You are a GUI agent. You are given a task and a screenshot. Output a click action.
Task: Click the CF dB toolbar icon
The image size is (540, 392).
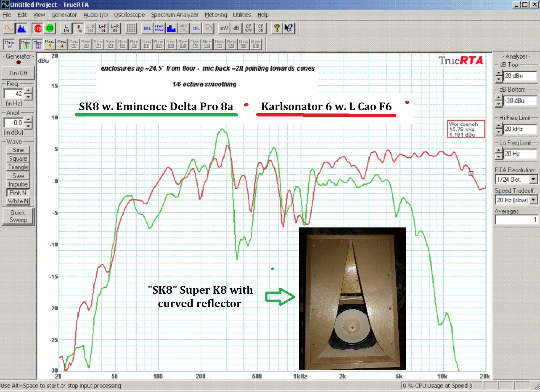point(261,28)
